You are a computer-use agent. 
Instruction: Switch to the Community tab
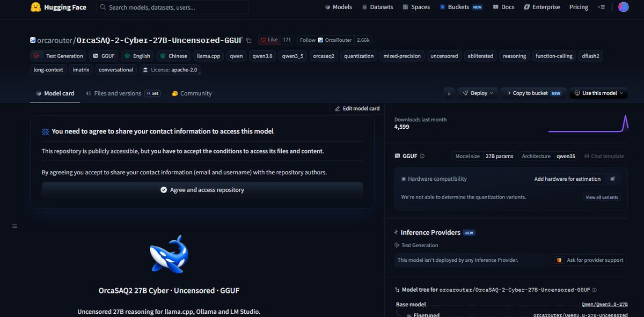pos(192,93)
